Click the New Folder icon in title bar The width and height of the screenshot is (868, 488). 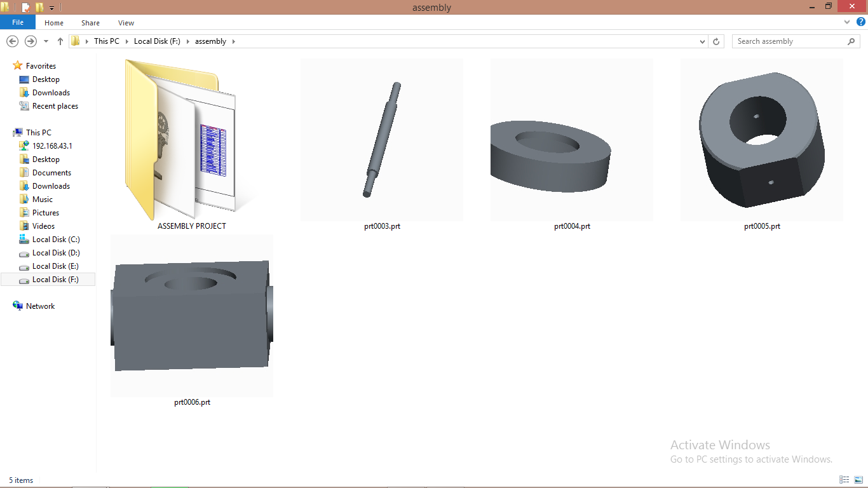coord(40,8)
